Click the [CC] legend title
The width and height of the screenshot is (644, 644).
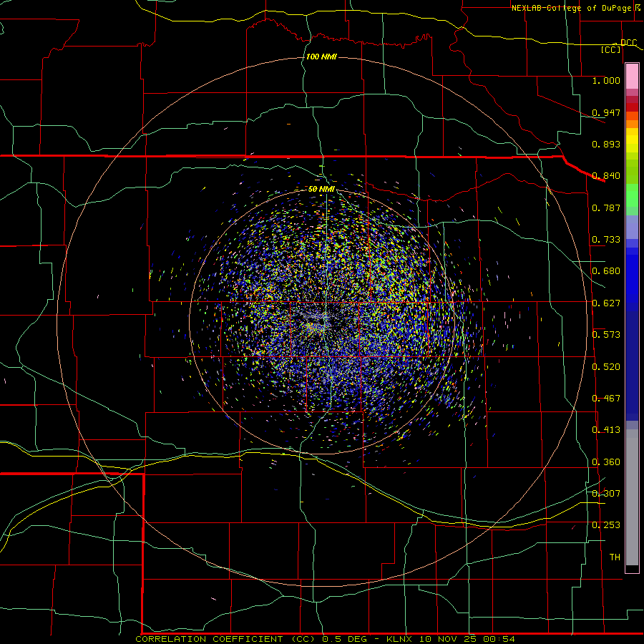tap(611, 49)
